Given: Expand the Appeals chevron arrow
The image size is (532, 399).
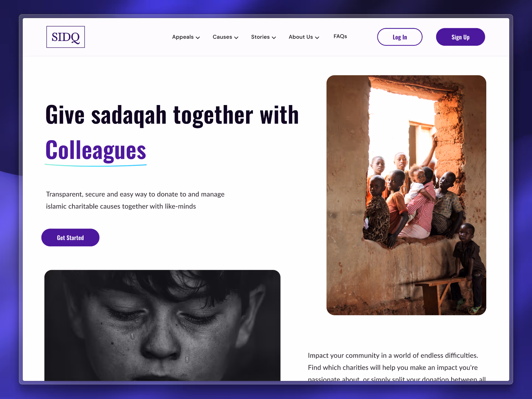Looking at the screenshot, I should click(198, 38).
